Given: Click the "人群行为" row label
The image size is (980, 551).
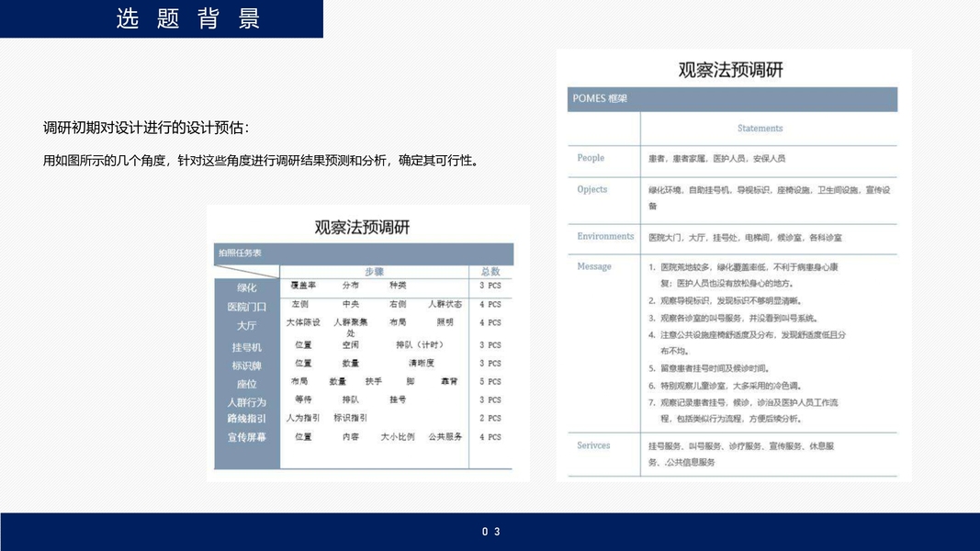Looking at the screenshot, I should pos(247,402).
